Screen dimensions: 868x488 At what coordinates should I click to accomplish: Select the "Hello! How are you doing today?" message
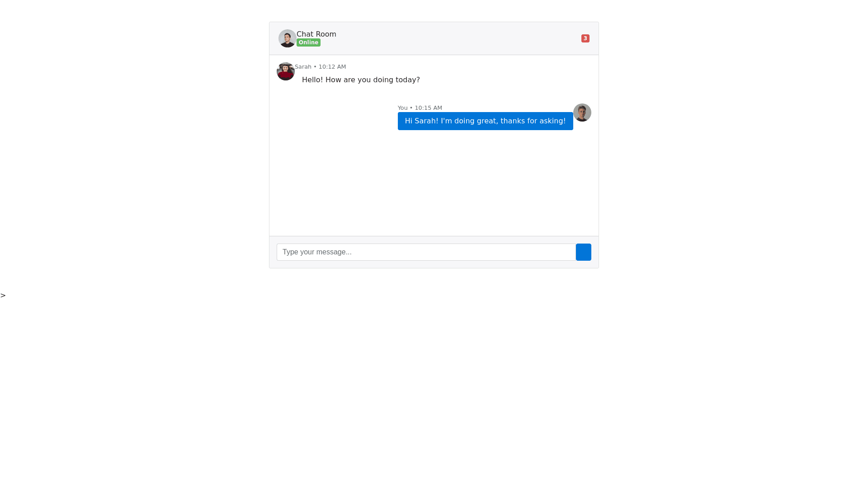tap(361, 80)
